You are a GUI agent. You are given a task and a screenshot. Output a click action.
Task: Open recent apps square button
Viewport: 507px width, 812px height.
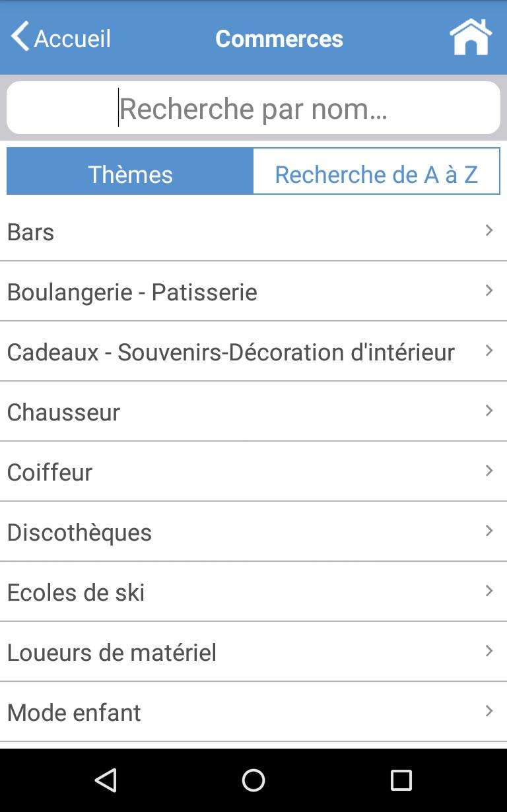tap(401, 780)
